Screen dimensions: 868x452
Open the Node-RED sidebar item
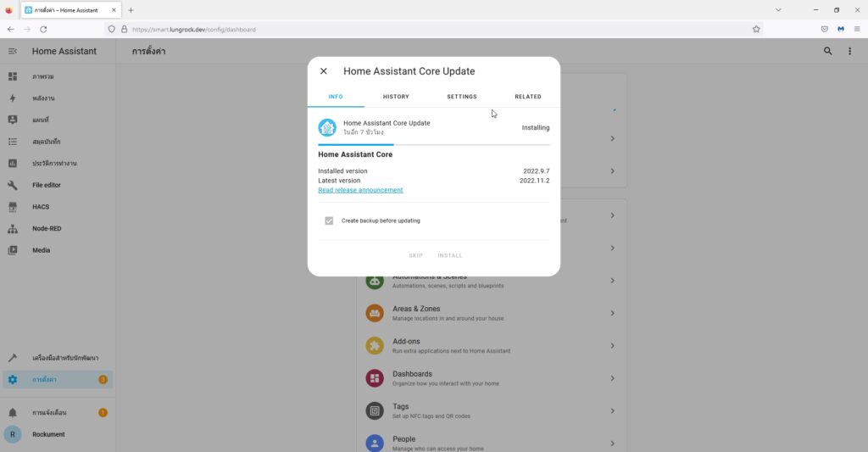(58, 228)
